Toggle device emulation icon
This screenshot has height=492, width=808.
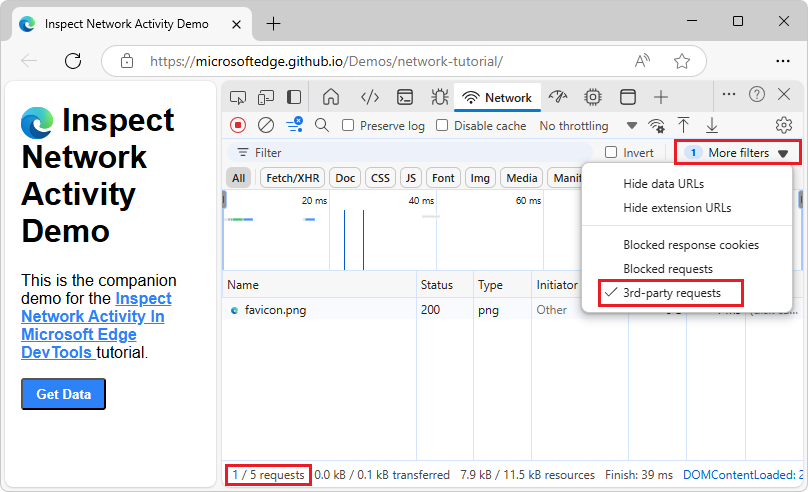click(266, 97)
